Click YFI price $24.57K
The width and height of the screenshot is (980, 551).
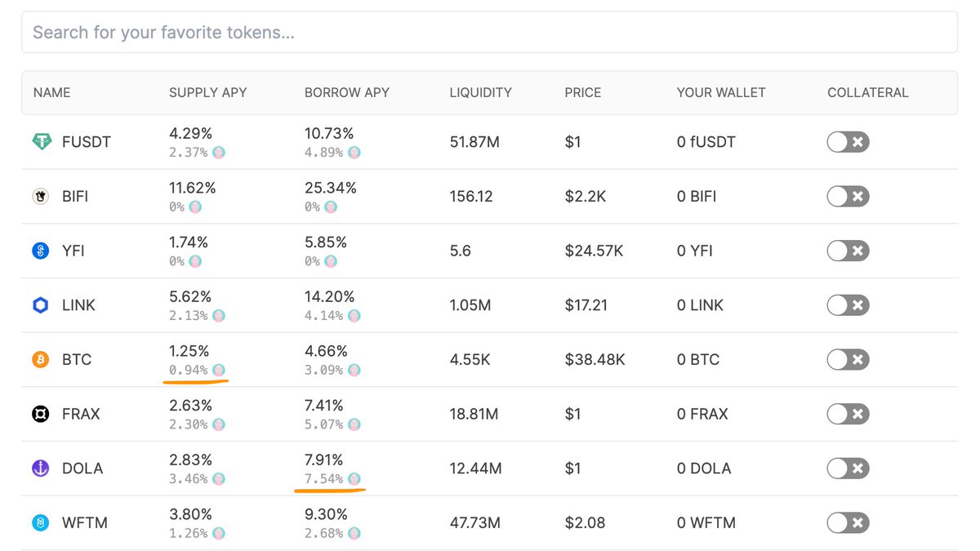coord(594,251)
